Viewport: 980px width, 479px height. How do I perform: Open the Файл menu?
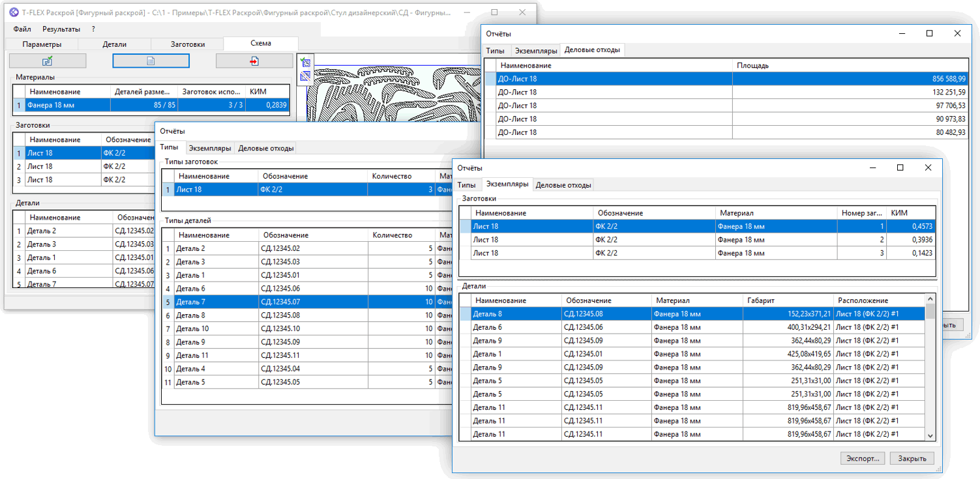22,29
